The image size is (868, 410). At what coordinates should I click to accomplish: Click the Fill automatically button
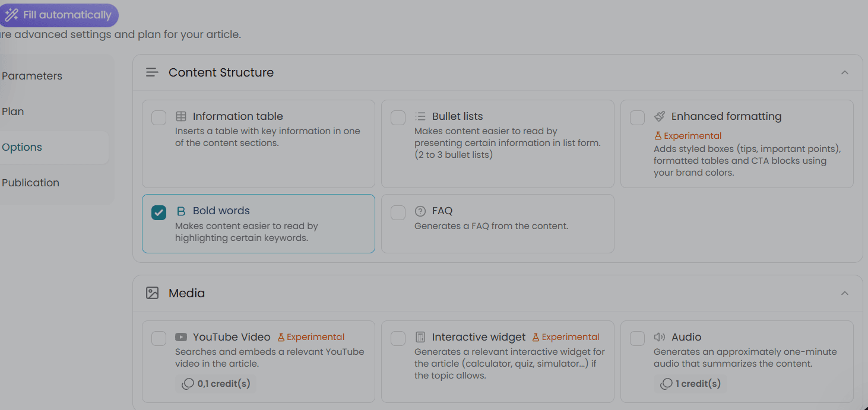pos(59,15)
